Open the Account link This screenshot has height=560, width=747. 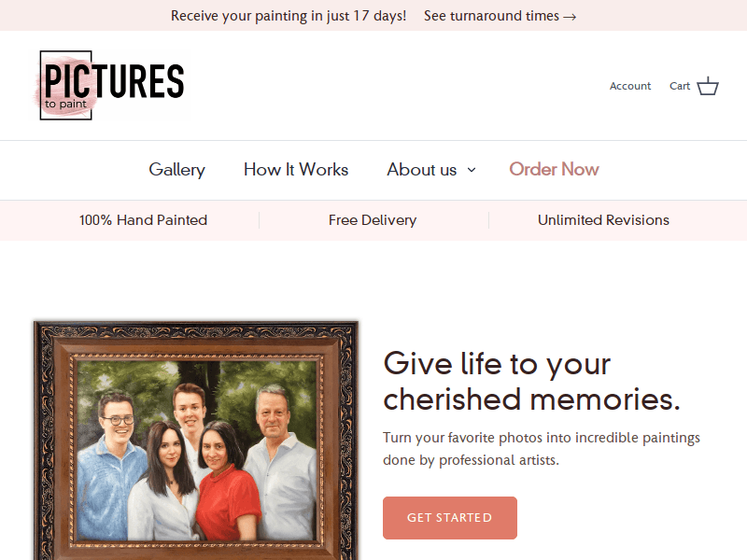(629, 86)
